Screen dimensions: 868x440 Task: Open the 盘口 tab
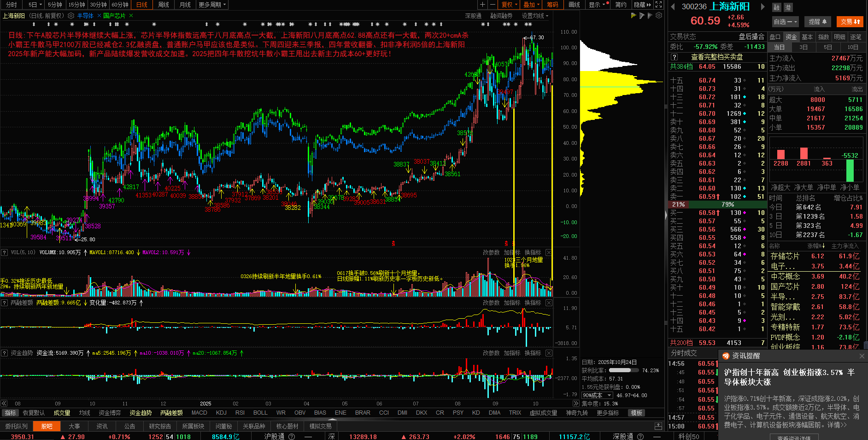775,37
